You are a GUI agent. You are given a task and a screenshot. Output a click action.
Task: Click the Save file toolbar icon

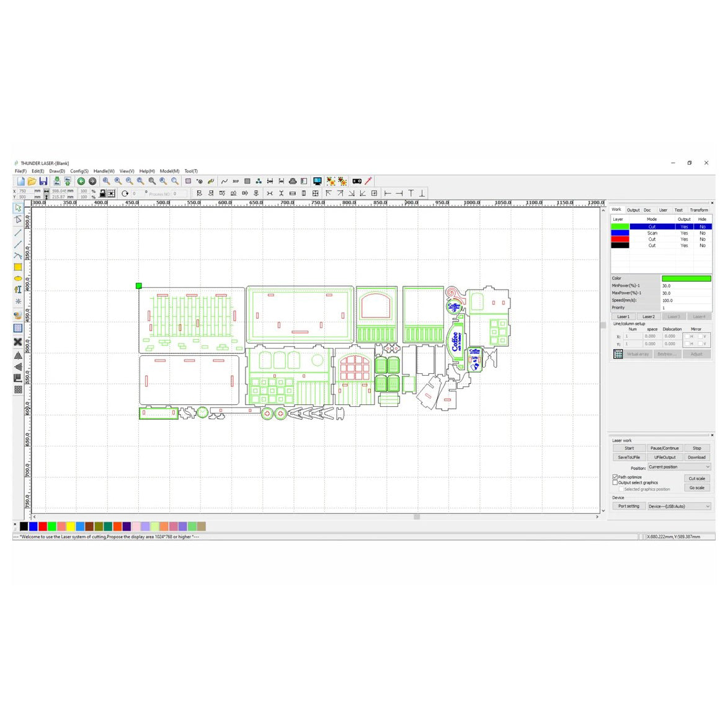[43, 181]
